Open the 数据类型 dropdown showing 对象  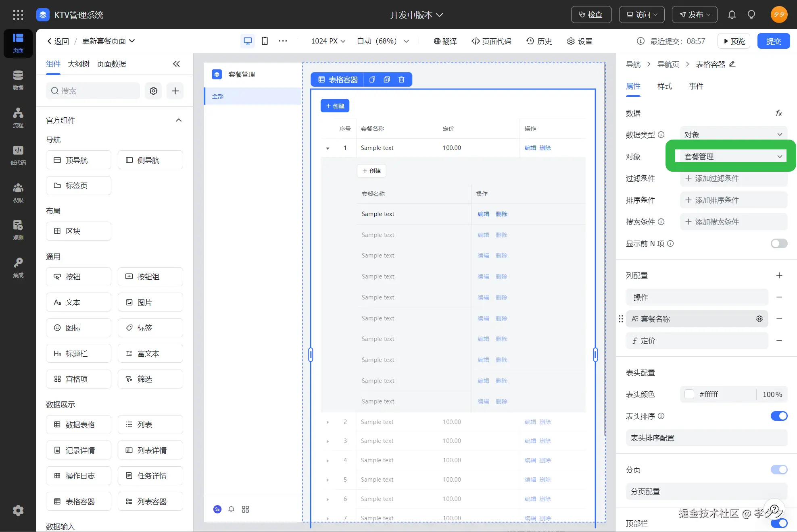(x=733, y=135)
